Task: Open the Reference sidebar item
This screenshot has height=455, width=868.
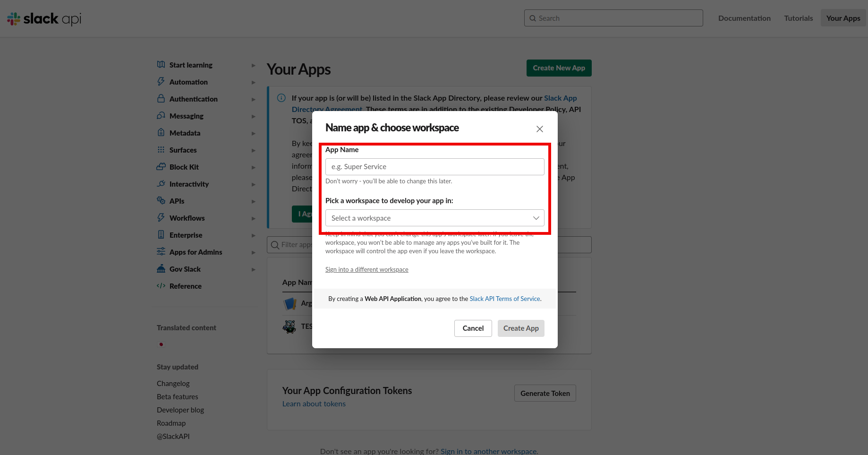Action: pyautogui.click(x=186, y=286)
